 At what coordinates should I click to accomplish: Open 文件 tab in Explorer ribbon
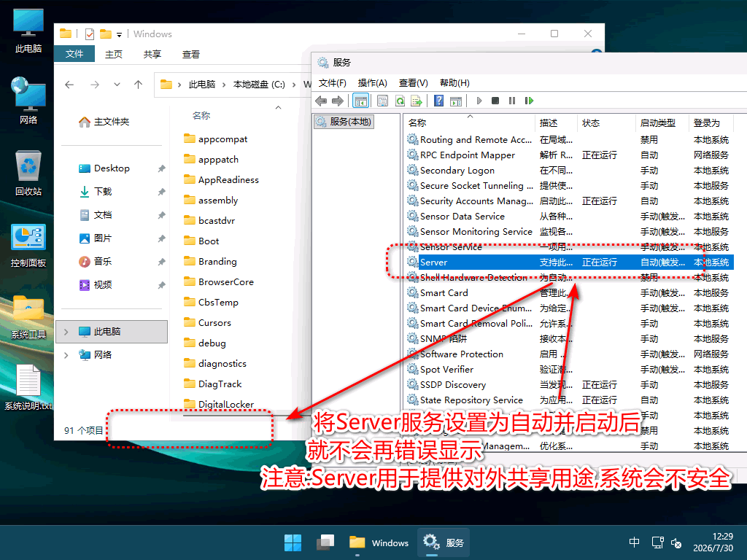pos(74,54)
